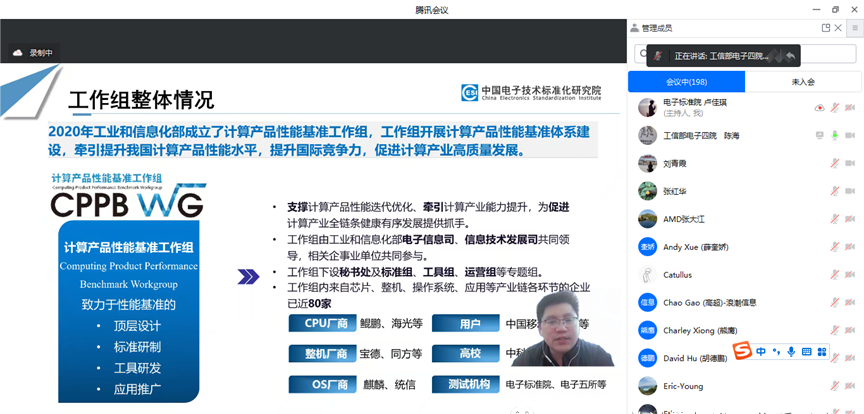Switch to the 未入会 tab
This screenshot has width=864, height=414.
(x=803, y=82)
